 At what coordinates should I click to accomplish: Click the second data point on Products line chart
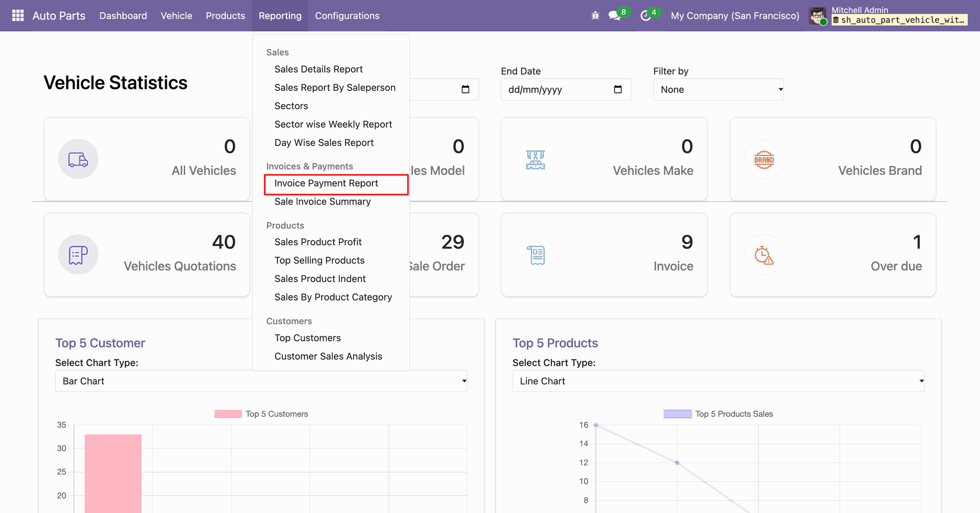pos(677,462)
